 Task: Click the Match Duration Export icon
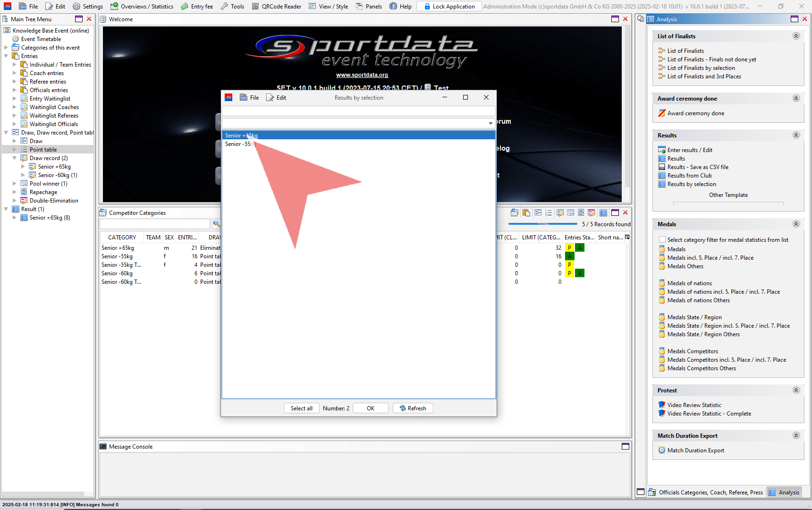(x=662, y=450)
